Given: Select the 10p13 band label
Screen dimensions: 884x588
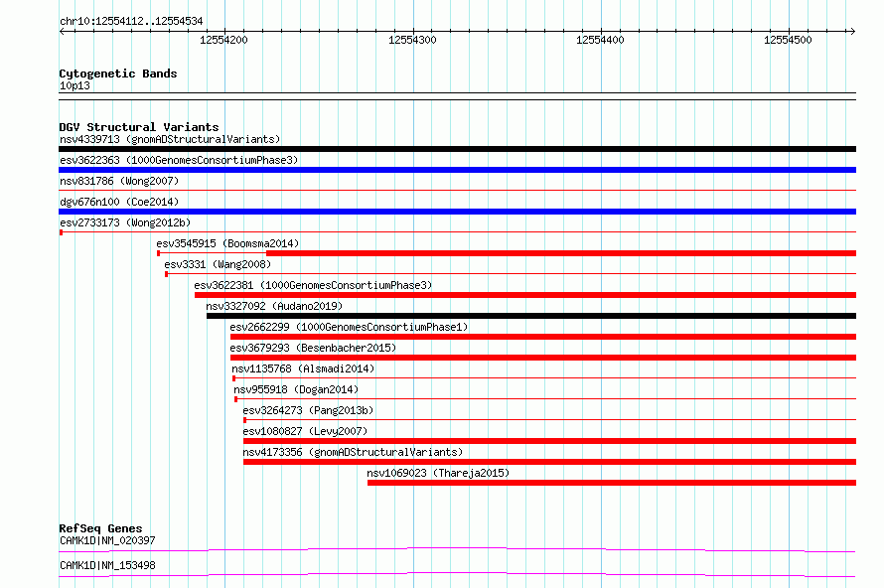Looking at the screenshot, I should point(74,85).
